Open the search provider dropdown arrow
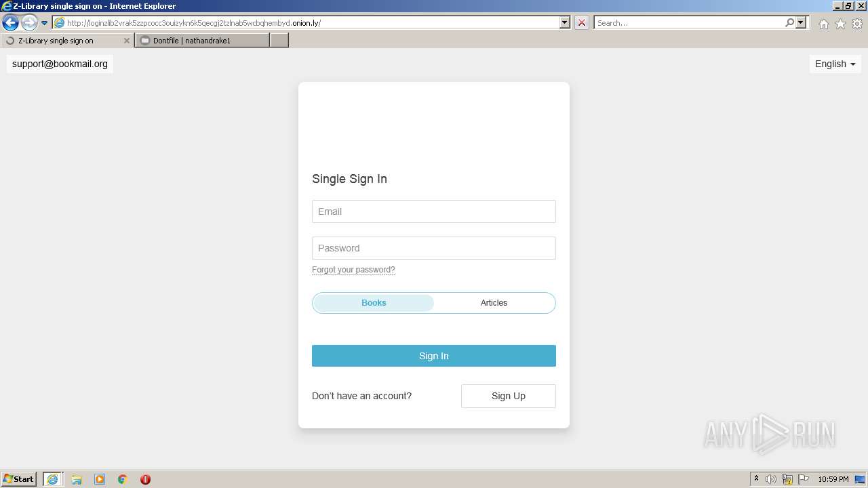This screenshot has height=488, width=868. pos(801,22)
